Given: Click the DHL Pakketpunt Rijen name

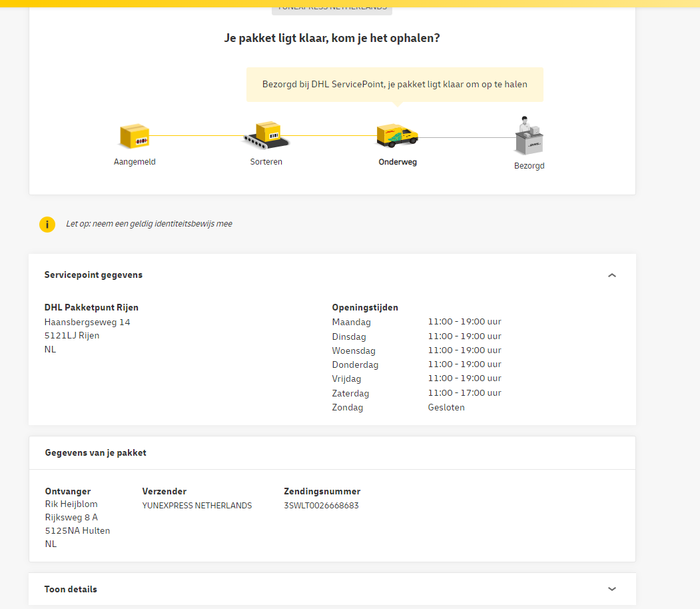Looking at the screenshot, I should (x=91, y=307).
